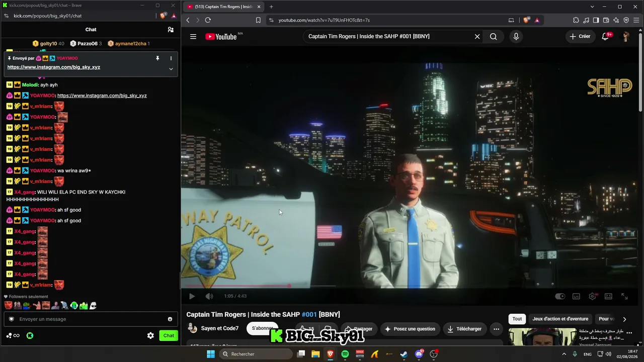Mute the YouTube video volume

(209, 296)
